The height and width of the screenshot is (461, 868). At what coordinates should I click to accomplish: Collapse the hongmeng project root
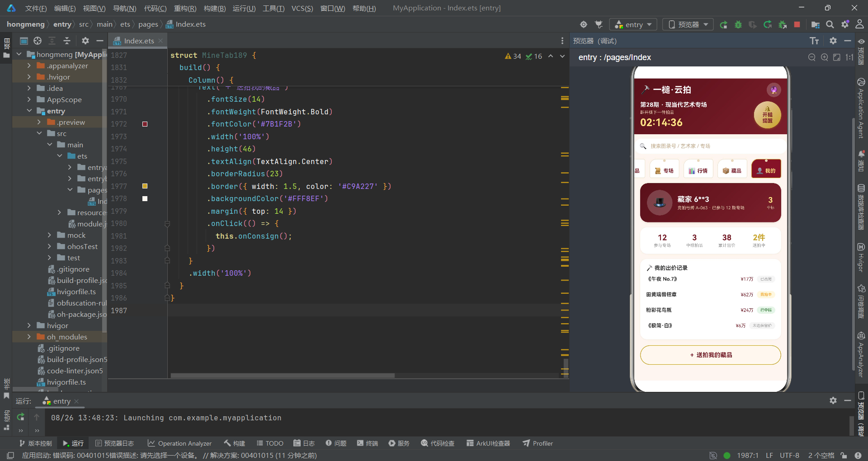(19, 54)
